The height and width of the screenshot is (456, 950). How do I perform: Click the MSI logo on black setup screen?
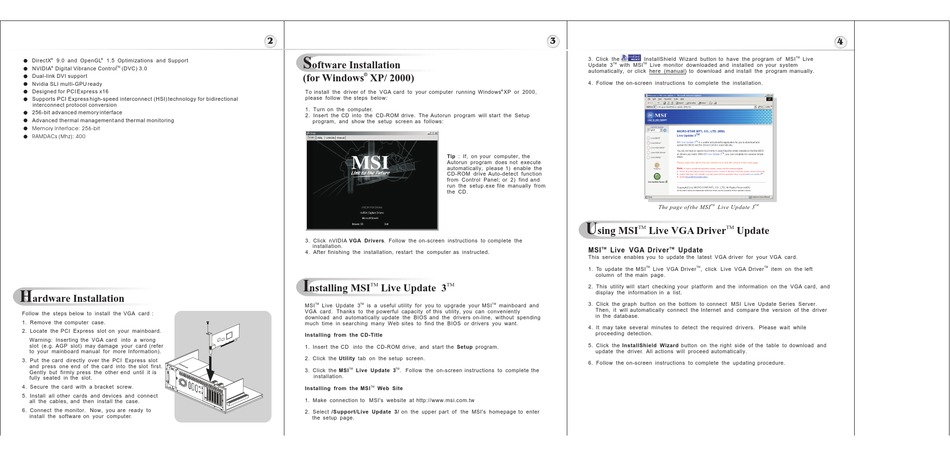tap(371, 164)
